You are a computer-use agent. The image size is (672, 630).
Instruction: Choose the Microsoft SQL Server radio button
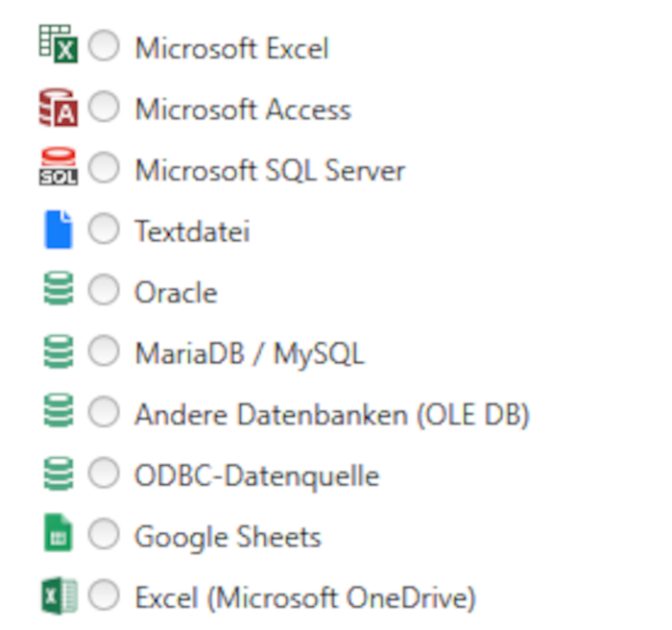(x=104, y=168)
